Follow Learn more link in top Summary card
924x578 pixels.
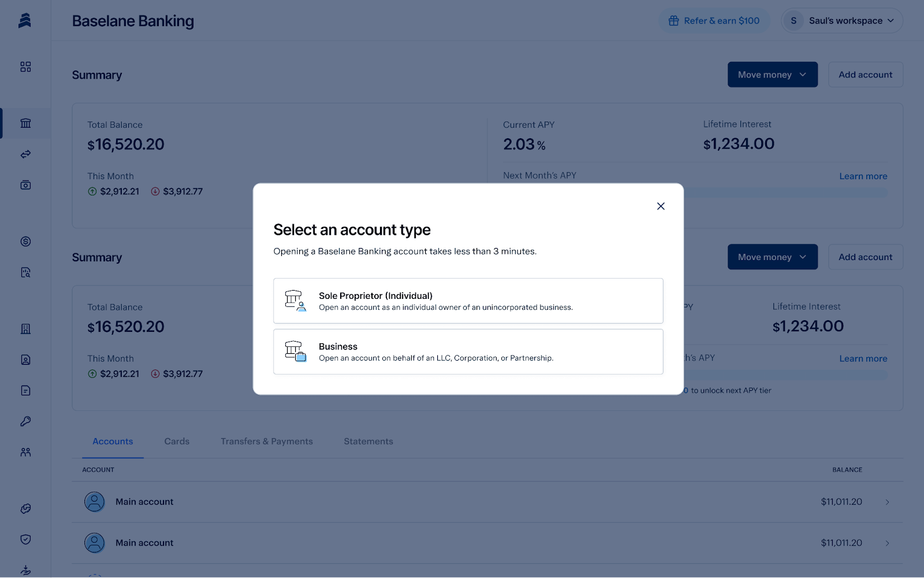click(x=863, y=176)
